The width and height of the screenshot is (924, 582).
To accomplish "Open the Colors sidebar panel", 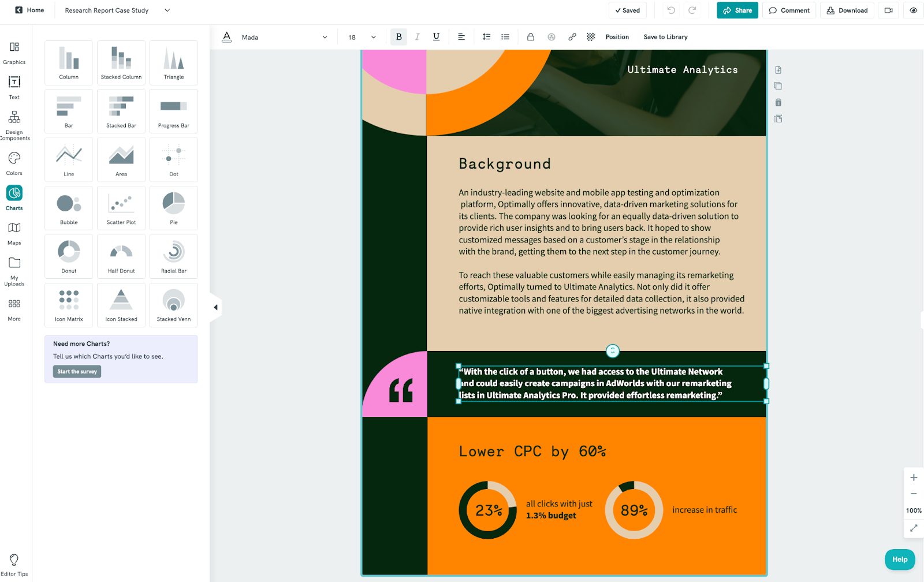I will coord(14,163).
